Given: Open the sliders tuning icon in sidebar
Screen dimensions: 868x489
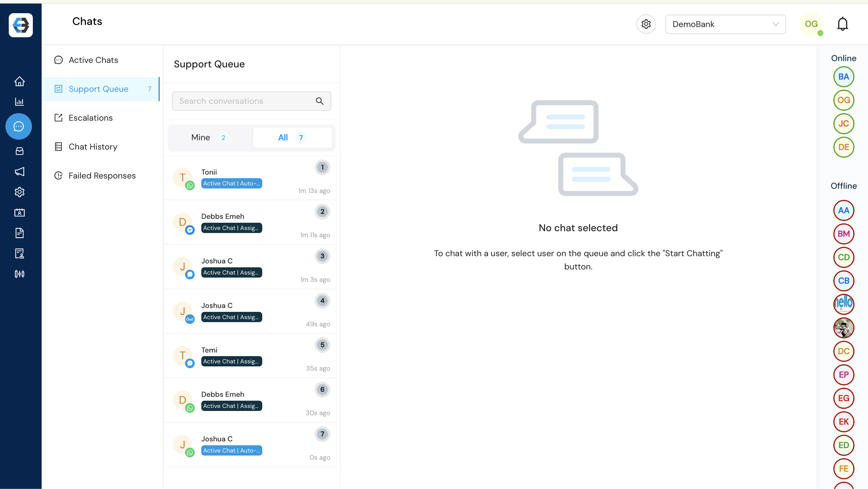Looking at the screenshot, I should click(x=20, y=274).
